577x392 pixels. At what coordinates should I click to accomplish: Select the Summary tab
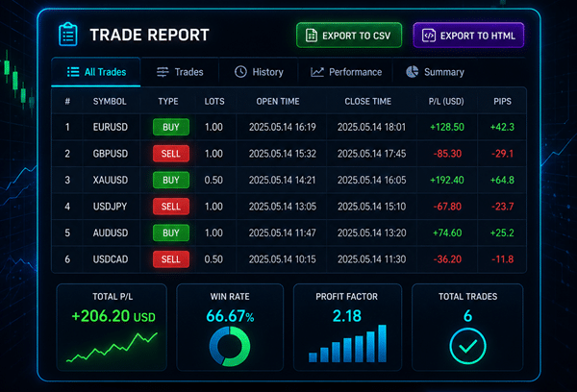pos(435,72)
